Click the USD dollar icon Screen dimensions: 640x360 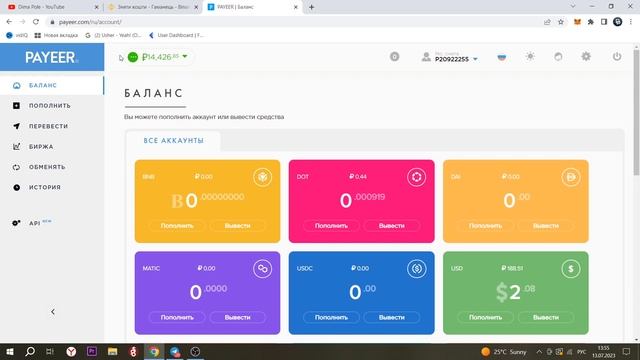[x=571, y=269]
